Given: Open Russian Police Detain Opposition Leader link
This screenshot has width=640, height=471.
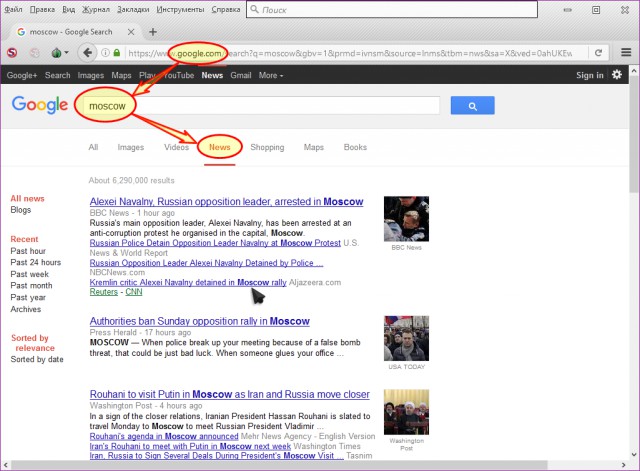Looking at the screenshot, I should pos(215,243).
